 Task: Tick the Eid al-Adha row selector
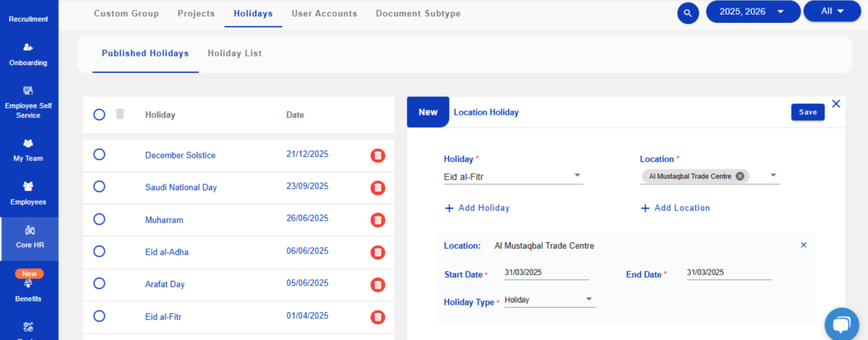coord(99,251)
